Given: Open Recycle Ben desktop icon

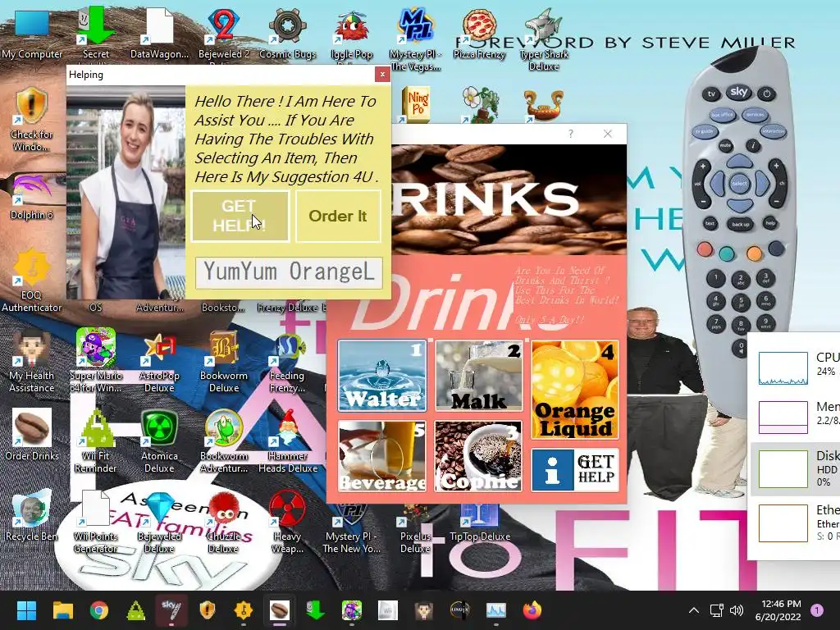Looking at the screenshot, I should click(x=31, y=515).
